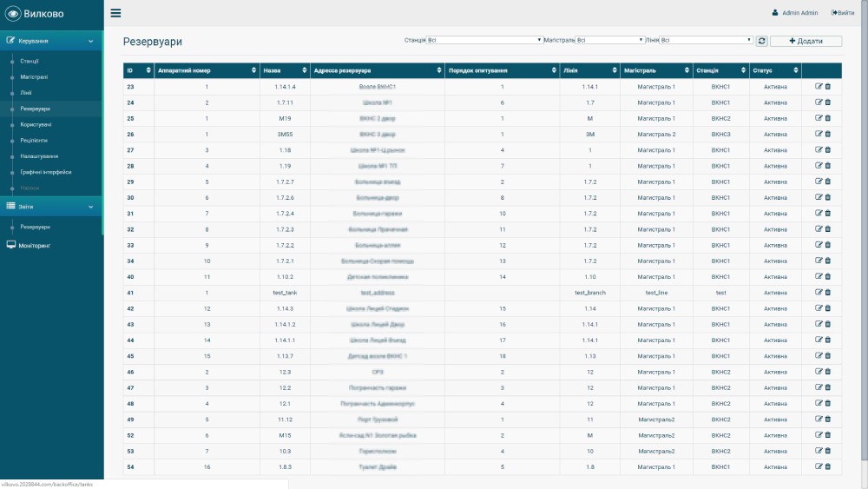Open the Магістраль filter dropdown
The width and height of the screenshot is (868, 489).
(610, 40)
